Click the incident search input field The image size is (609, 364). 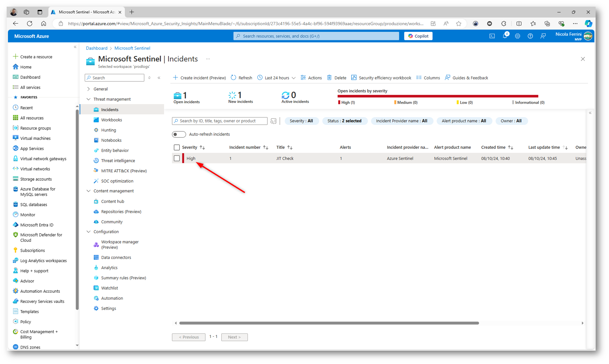click(220, 121)
